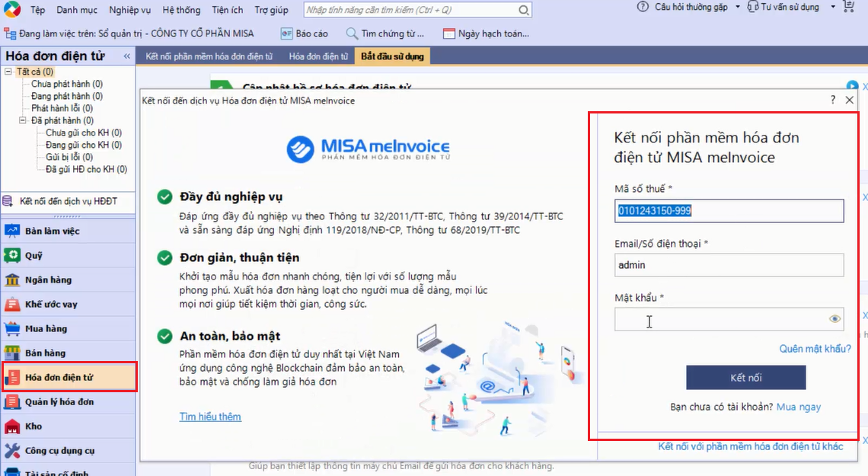Open the Trợ giúp menu
868x476 pixels.
tap(271, 10)
